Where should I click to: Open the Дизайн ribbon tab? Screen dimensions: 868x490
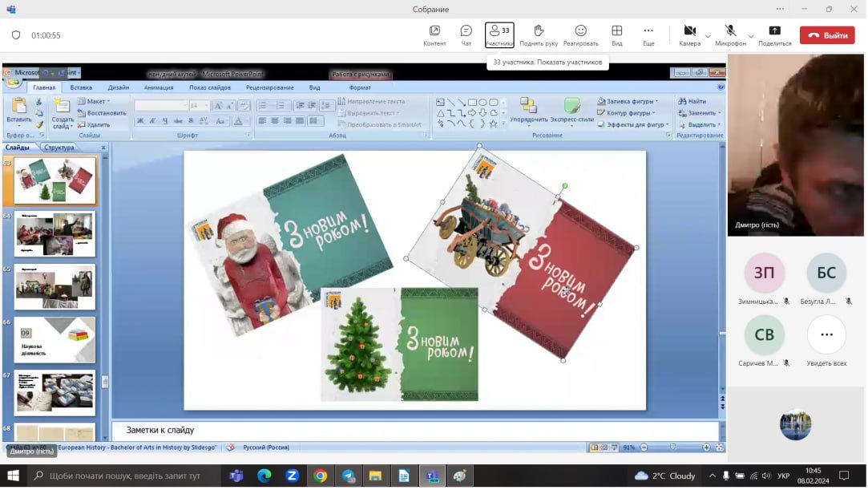(119, 87)
